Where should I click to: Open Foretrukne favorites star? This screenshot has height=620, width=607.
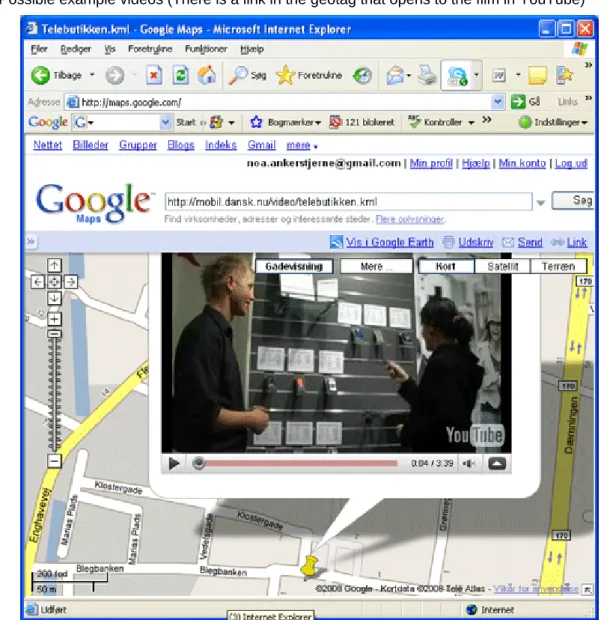point(309,75)
